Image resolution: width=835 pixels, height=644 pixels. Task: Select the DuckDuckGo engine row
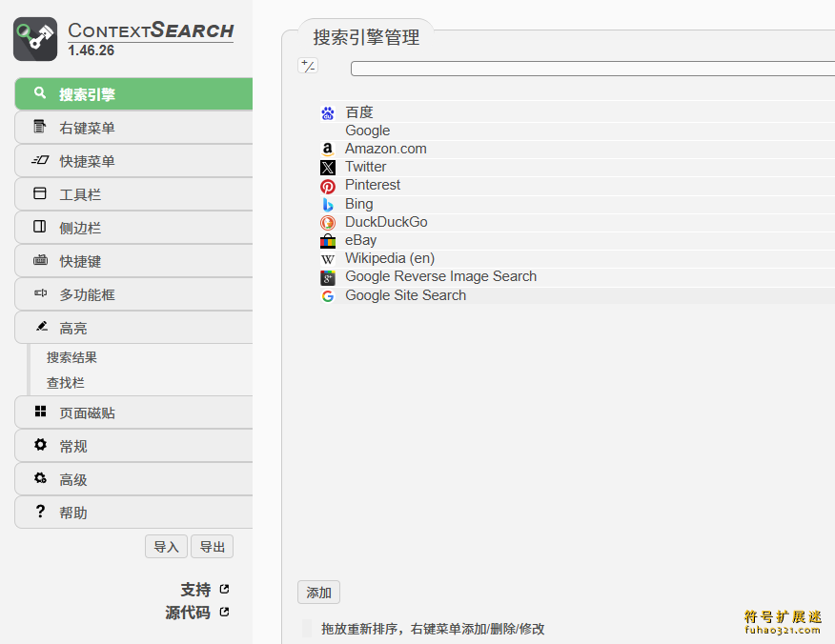pos(578,222)
